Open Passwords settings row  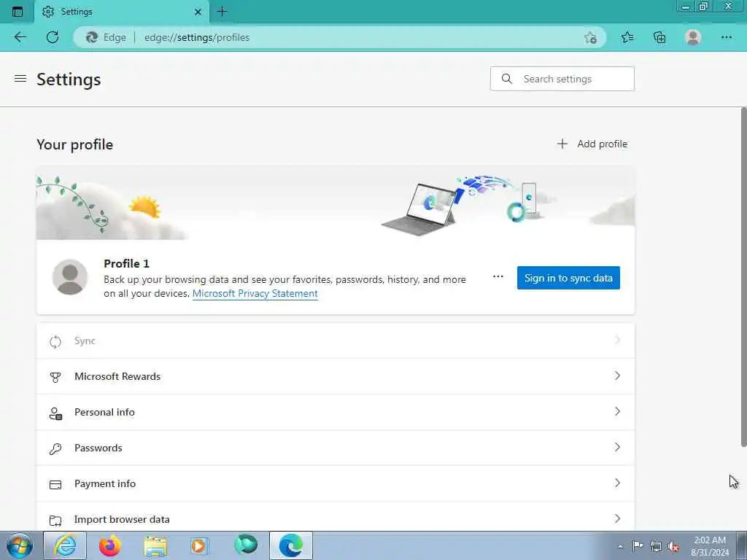click(x=336, y=448)
